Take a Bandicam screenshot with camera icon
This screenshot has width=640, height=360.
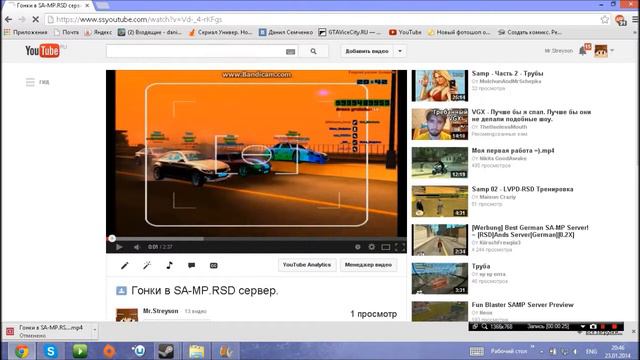click(x=593, y=327)
